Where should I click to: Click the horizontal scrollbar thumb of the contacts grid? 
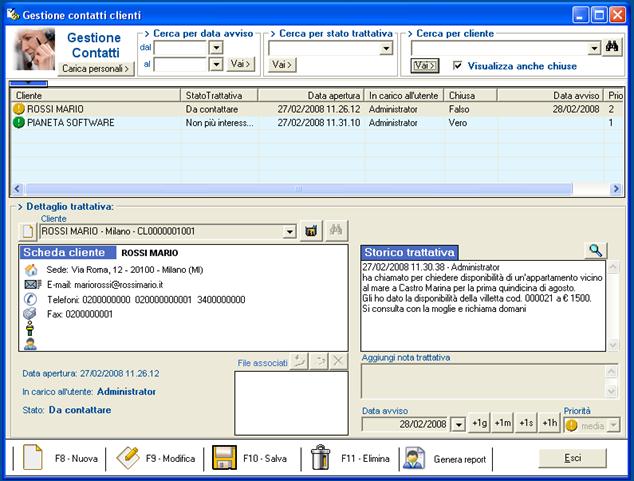coord(299,188)
